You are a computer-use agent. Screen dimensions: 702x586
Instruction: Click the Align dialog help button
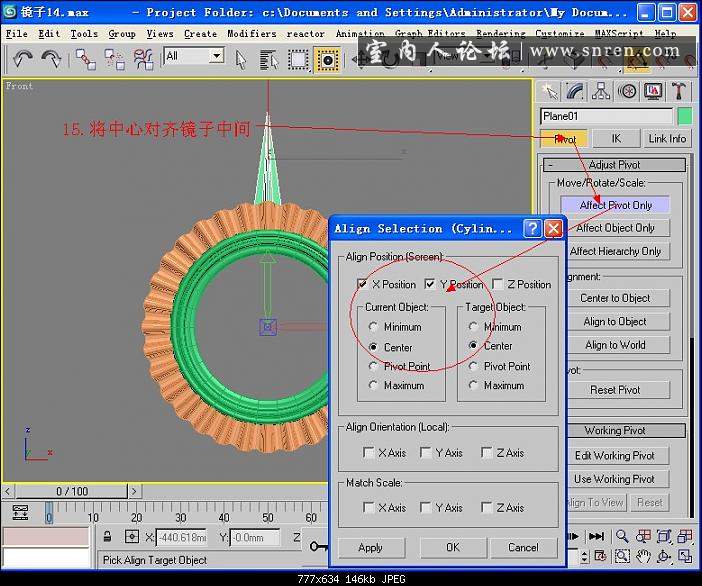[x=532, y=229]
